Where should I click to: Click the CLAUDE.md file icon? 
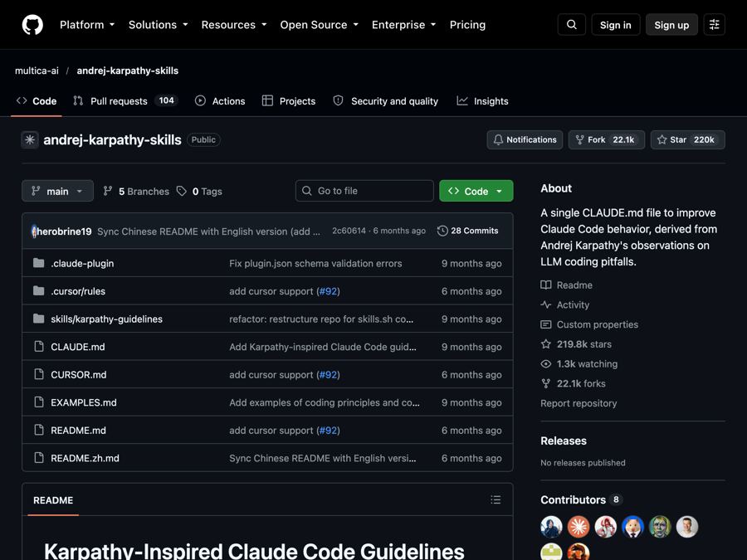(39, 347)
